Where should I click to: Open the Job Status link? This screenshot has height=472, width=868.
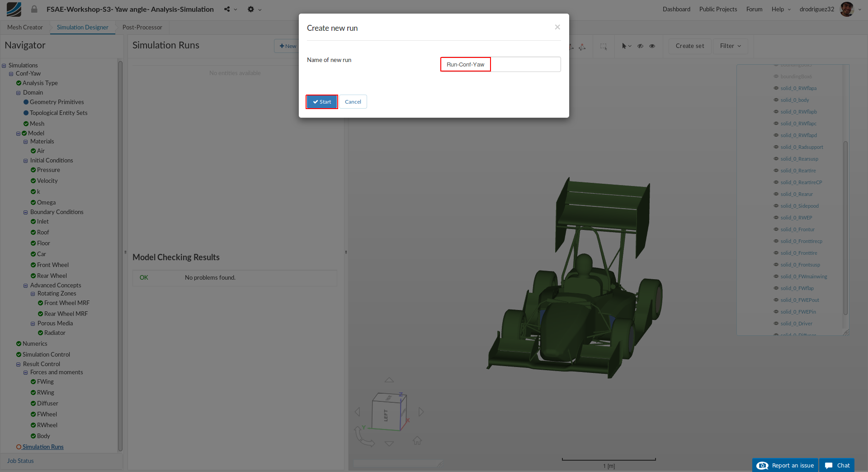point(20,461)
